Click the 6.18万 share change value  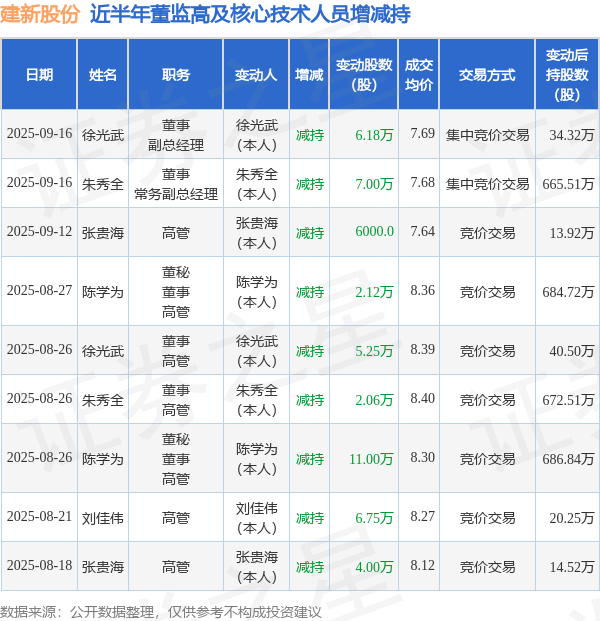[x=374, y=135]
